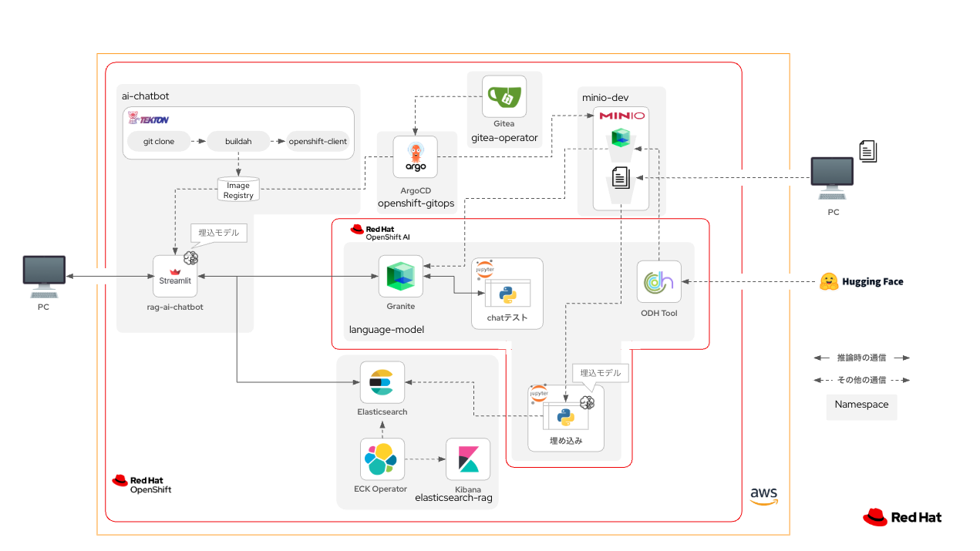The image size is (980, 551).
Task: Click the Hugging Face text label
Action: [872, 281]
